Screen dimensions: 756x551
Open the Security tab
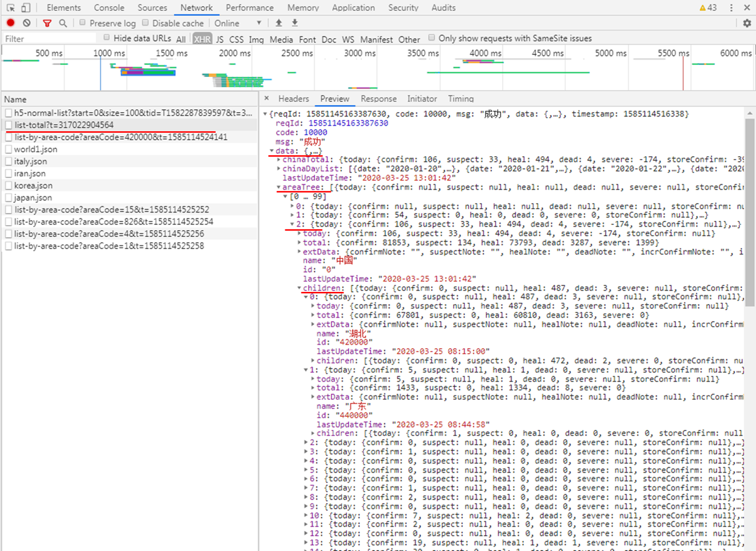403,8
